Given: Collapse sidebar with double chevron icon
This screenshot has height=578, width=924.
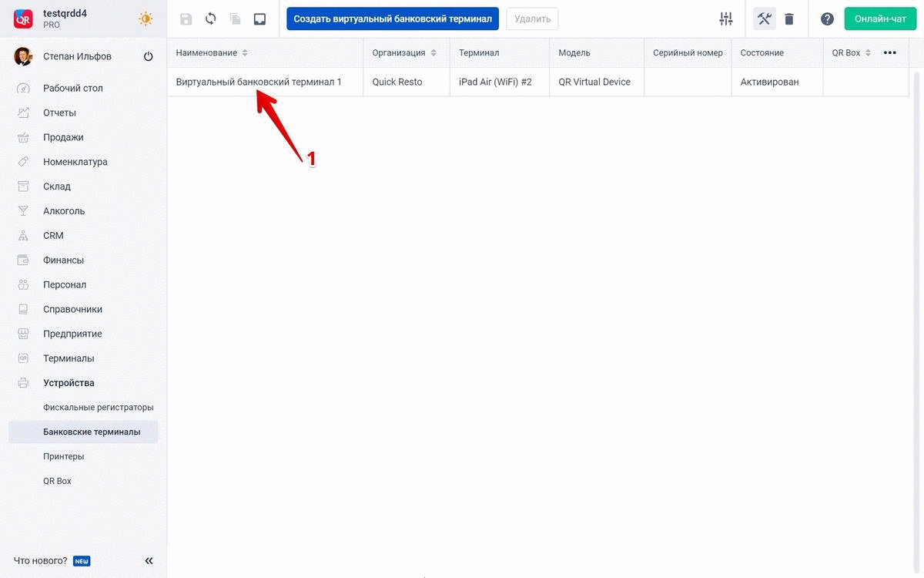Looking at the screenshot, I should [149, 561].
